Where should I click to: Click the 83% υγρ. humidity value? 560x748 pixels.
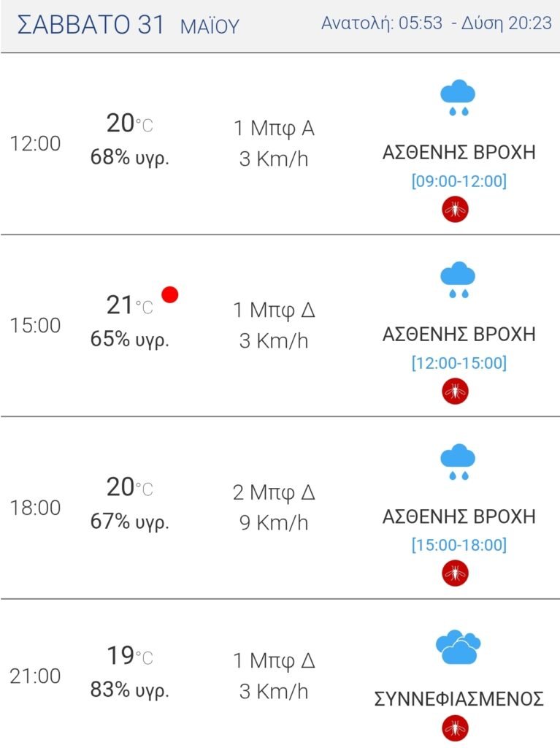[130, 690]
